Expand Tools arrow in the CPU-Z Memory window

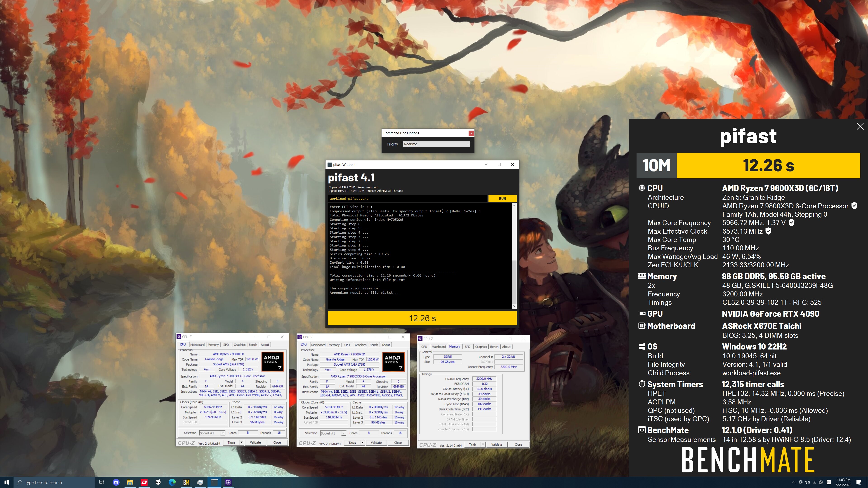point(483,445)
